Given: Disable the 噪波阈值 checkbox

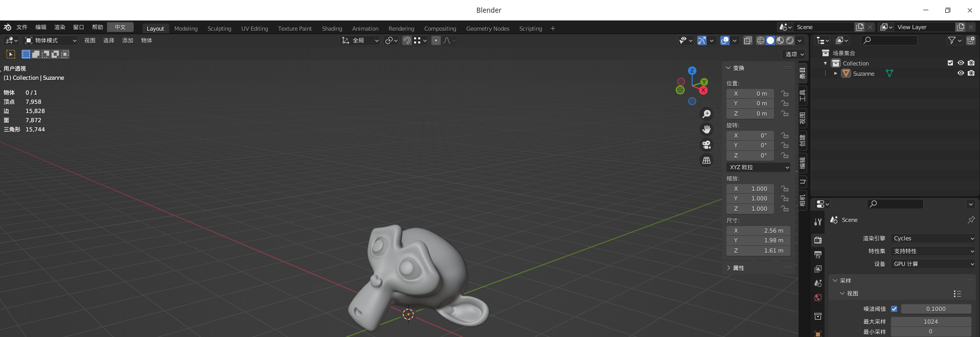Looking at the screenshot, I should (894, 309).
